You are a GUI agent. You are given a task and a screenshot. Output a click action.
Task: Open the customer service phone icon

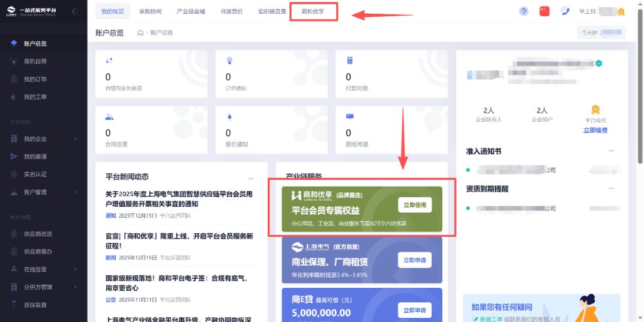[565, 11]
